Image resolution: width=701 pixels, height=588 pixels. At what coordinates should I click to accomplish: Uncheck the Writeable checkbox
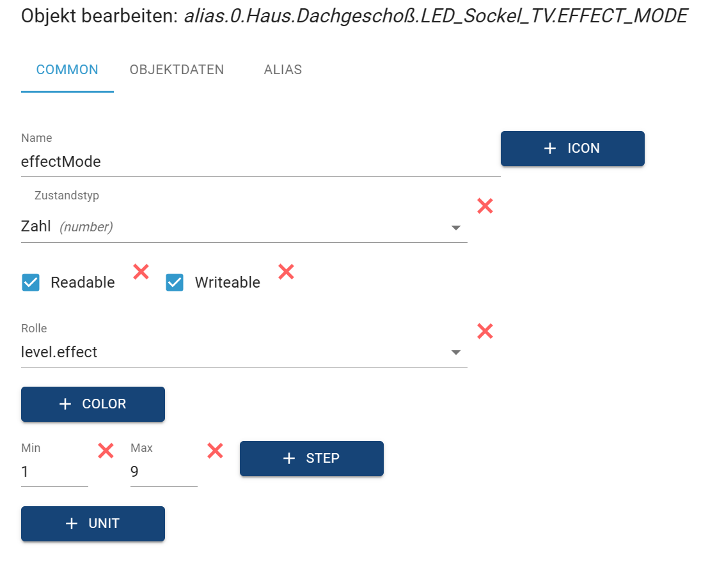click(175, 282)
